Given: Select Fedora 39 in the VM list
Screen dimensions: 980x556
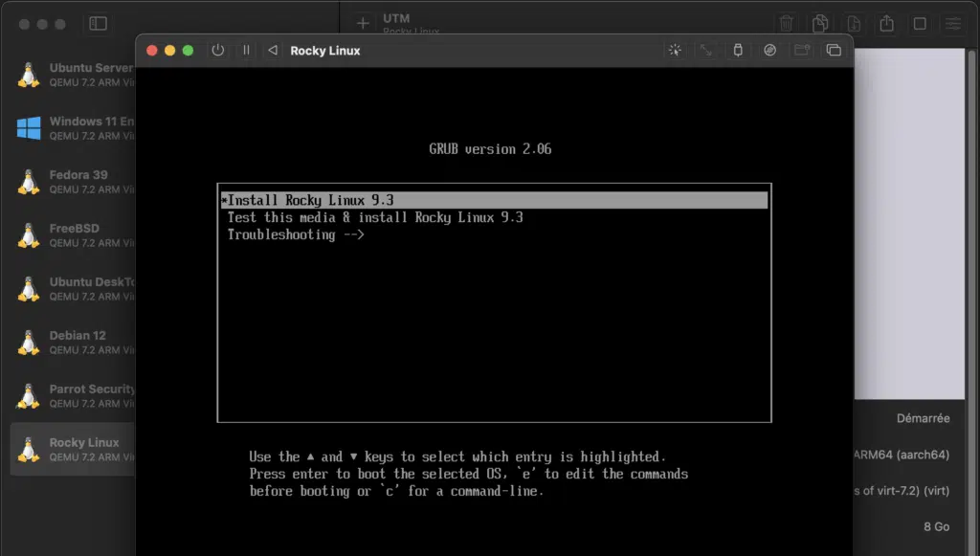Looking at the screenshot, I should (73, 182).
